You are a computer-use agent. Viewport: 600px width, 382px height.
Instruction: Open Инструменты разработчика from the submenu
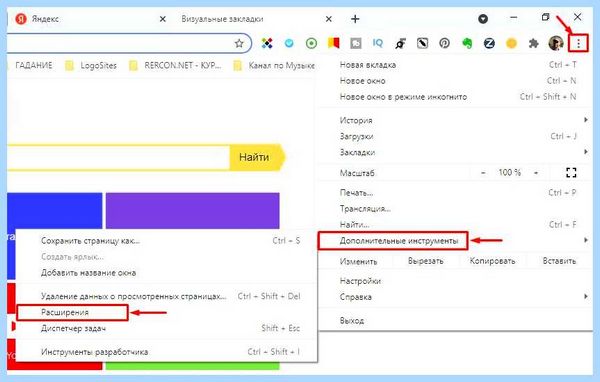point(166,352)
